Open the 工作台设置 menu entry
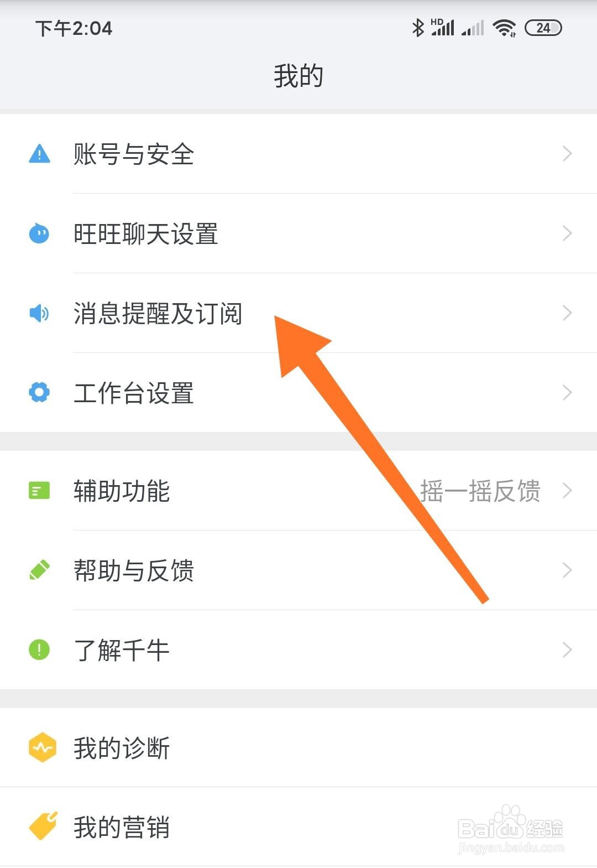 point(298,393)
